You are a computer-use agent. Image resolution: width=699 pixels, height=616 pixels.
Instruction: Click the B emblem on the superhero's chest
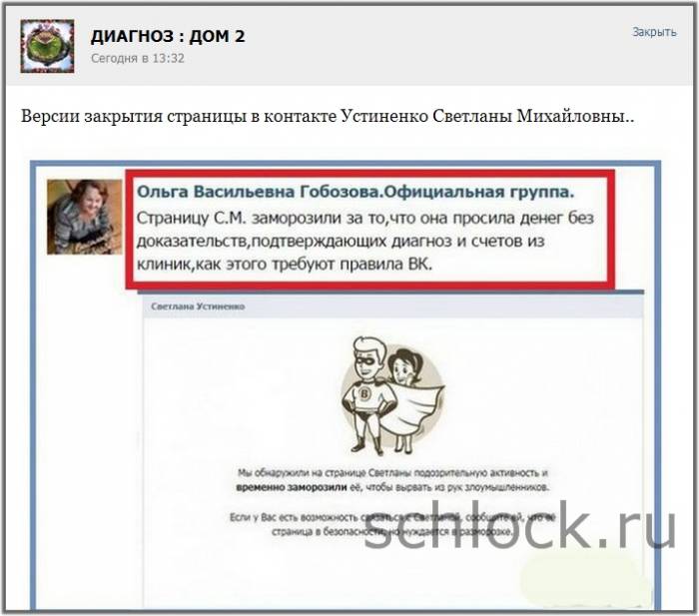point(364,393)
